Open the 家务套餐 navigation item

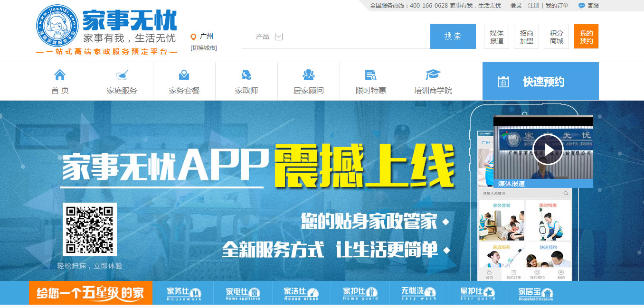[184, 81]
